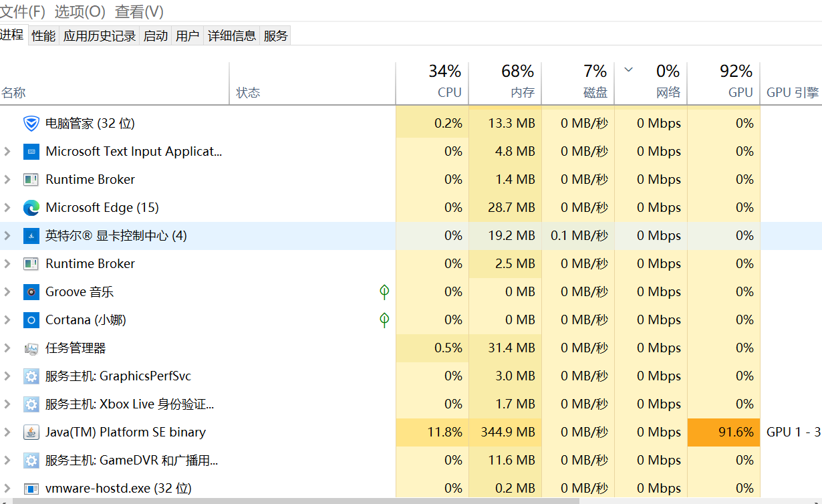Click the 任务管理器 process icon
822x504 pixels.
[31, 348]
